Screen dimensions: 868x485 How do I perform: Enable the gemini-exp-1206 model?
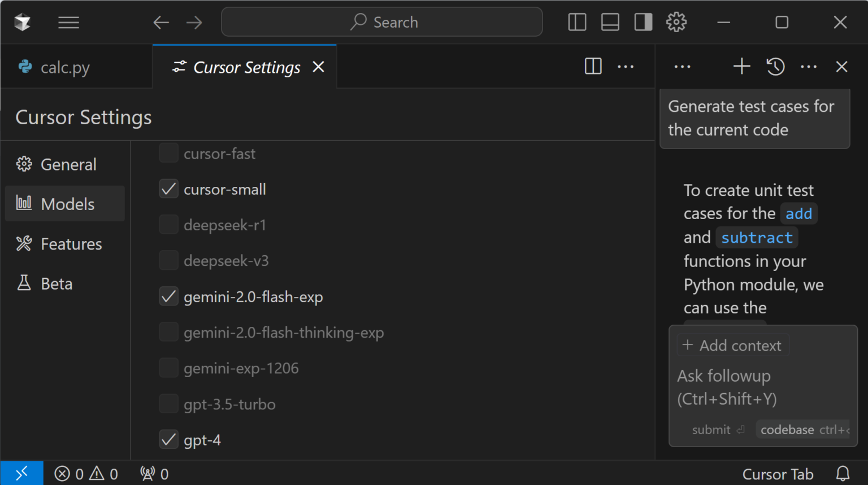coord(168,368)
